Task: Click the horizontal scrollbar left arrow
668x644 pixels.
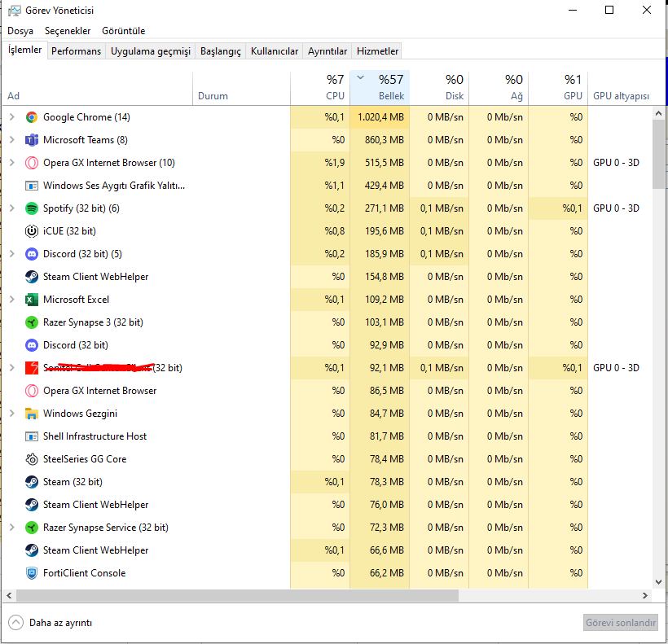Action: [9, 595]
